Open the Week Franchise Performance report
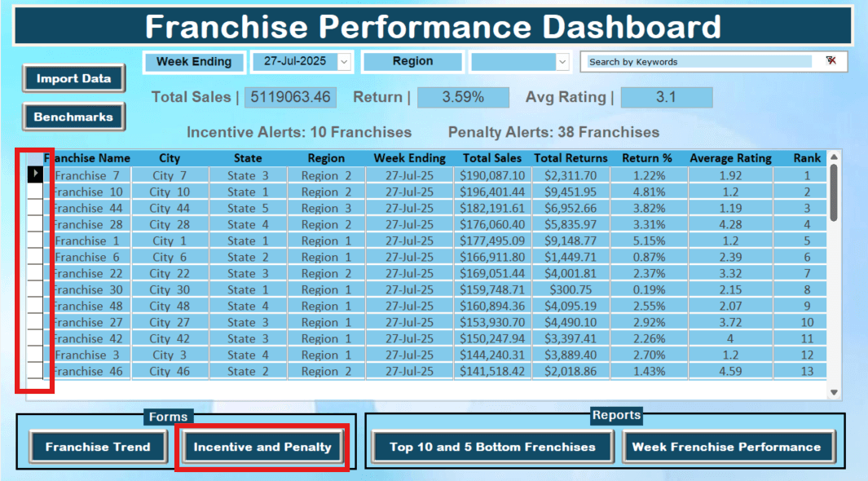The image size is (868, 481). tap(729, 447)
